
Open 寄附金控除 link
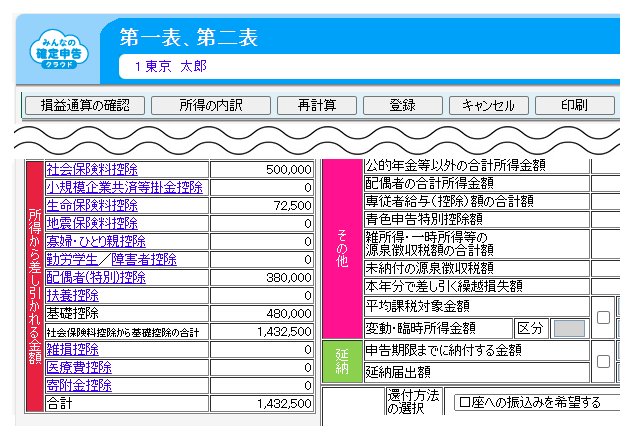pos(79,385)
